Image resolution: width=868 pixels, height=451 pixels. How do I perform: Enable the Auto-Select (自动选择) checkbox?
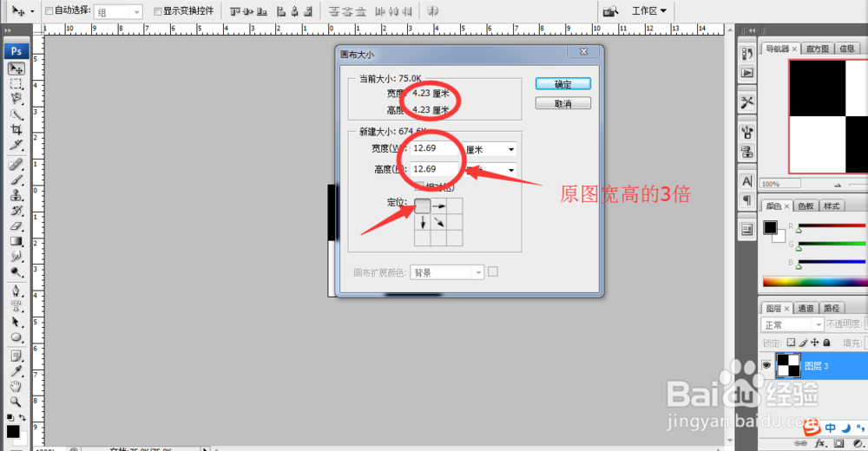point(49,10)
